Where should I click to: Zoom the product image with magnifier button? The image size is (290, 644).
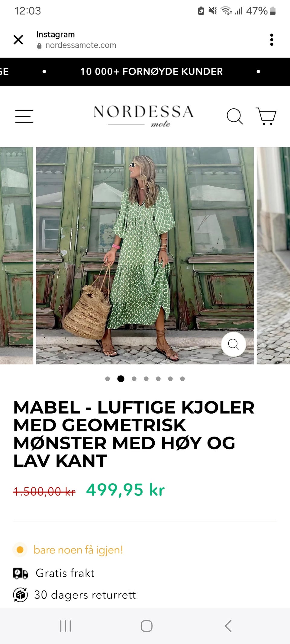click(x=234, y=344)
